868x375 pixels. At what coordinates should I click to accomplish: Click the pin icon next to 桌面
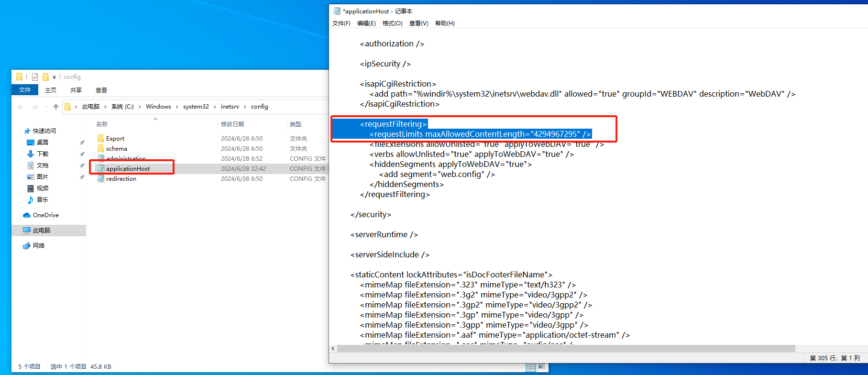coord(82,143)
